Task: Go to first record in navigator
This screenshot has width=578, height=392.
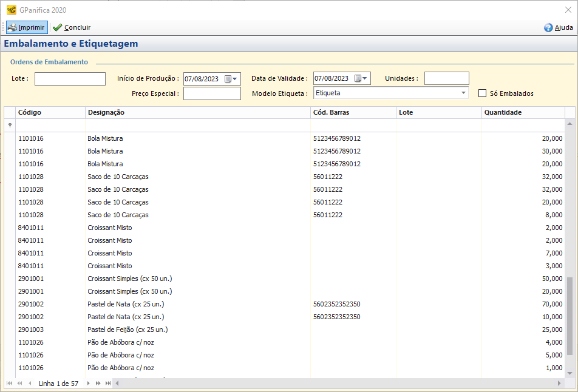Action: point(9,384)
